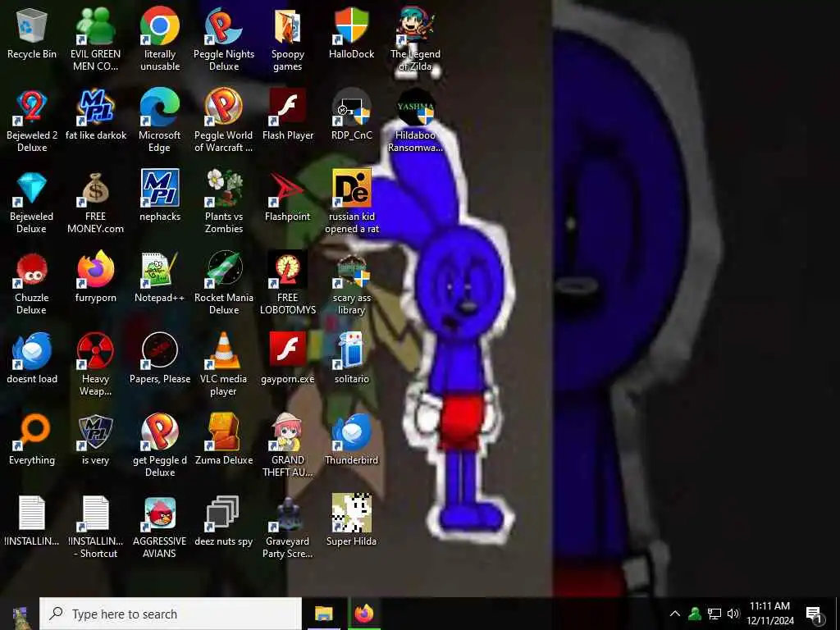
Task: Select the Super Hilda icon
Action: pyautogui.click(x=351, y=514)
